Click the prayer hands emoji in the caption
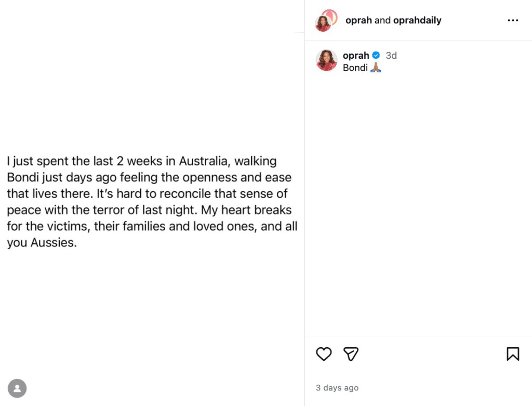Screen dimensions: 532x406 click(x=376, y=68)
